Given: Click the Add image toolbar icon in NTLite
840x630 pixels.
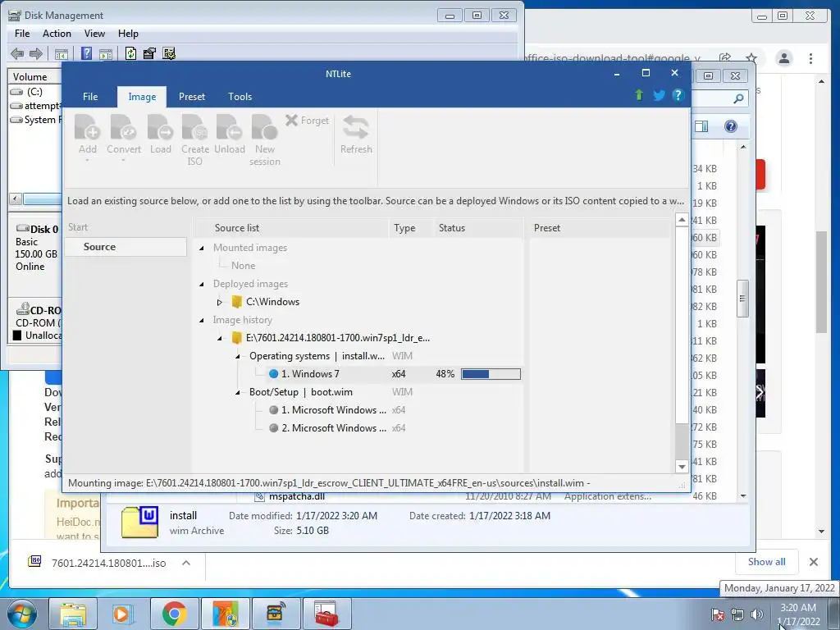Looking at the screenshot, I should click(87, 127).
